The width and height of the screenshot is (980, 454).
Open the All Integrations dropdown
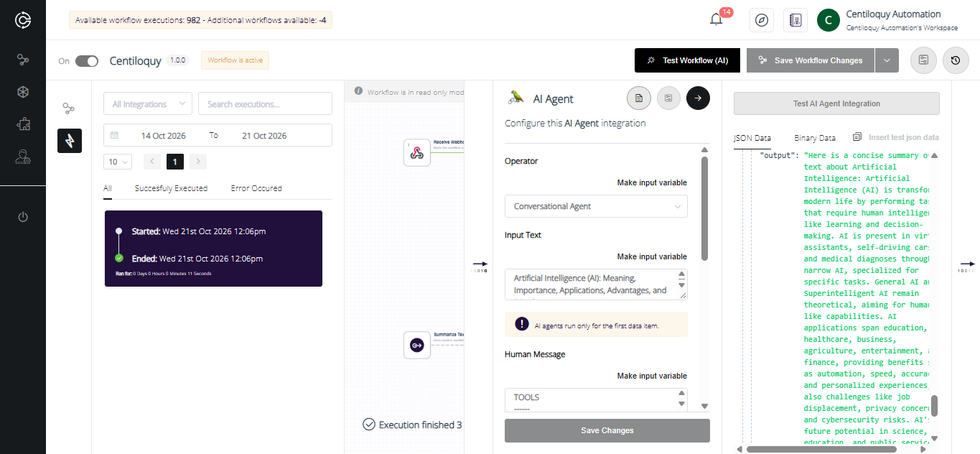pyautogui.click(x=148, y=104)
